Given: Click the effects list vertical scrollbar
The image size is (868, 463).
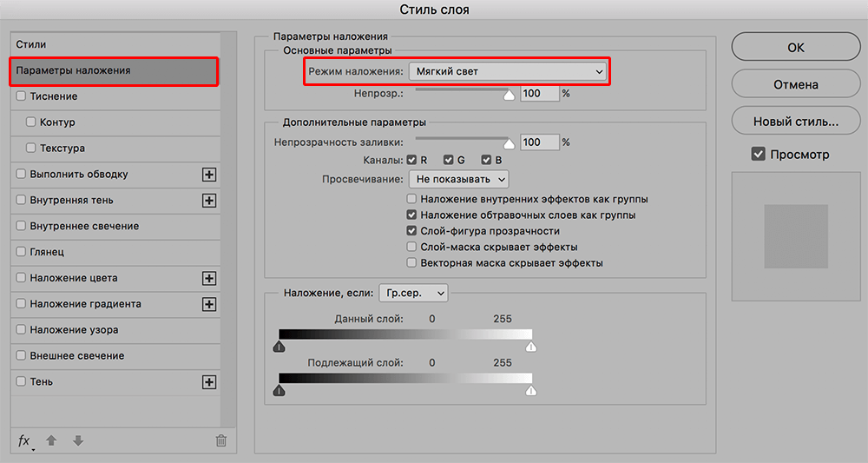Looking at the screenshot, I should click(x=228, y=230).
